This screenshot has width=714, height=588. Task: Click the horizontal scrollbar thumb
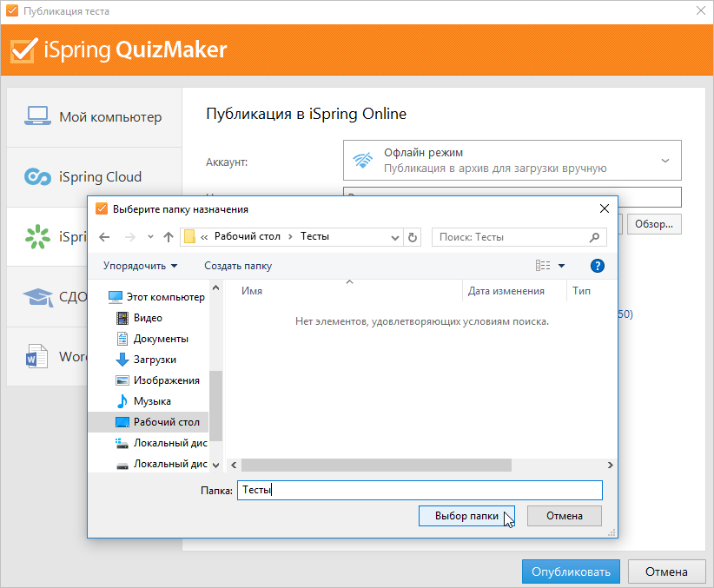click(376, 465)
